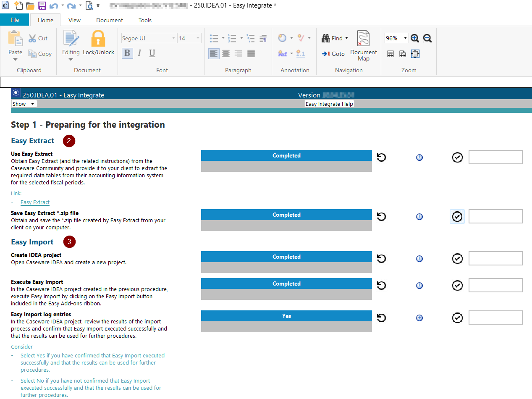Click the Lock/Unlock padlock icon
The image size is (532, 399).
(x=98, y=38)
